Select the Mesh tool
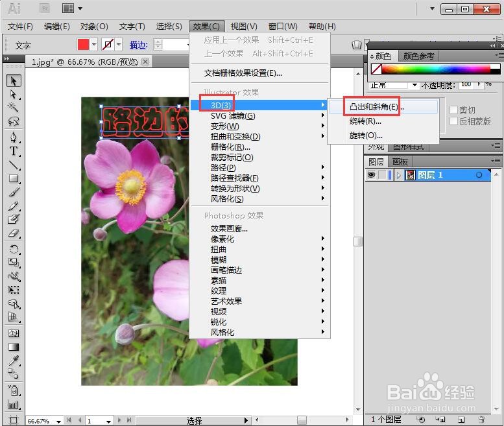The image size is (504, 426). coord(13,333)
